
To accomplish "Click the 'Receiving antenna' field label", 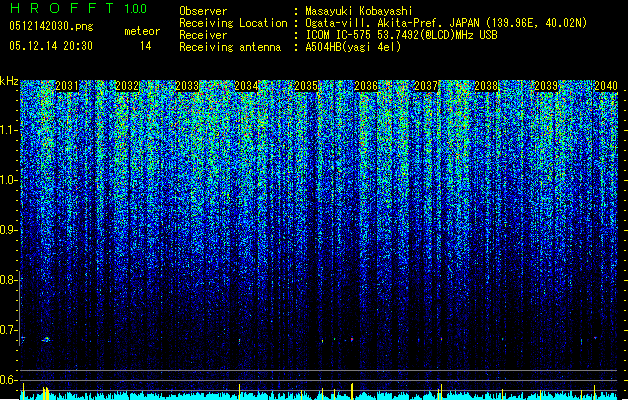I will (230, 47).
